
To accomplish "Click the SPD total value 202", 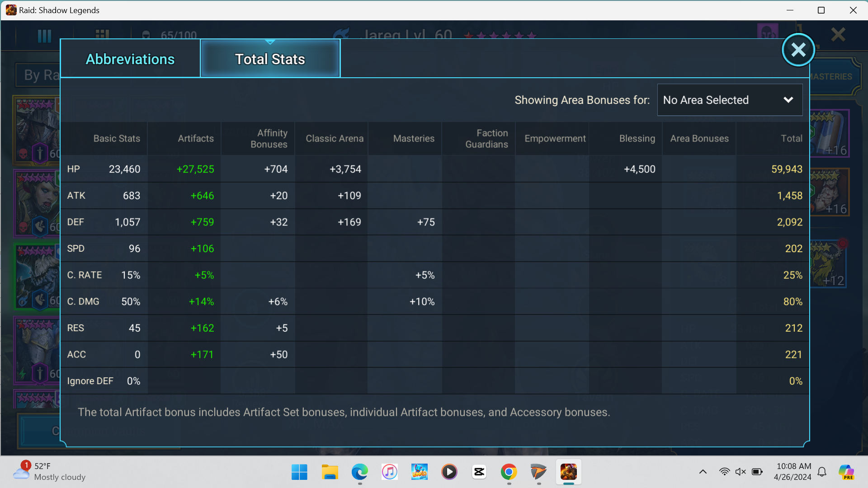I will click(x=794, y=249).
